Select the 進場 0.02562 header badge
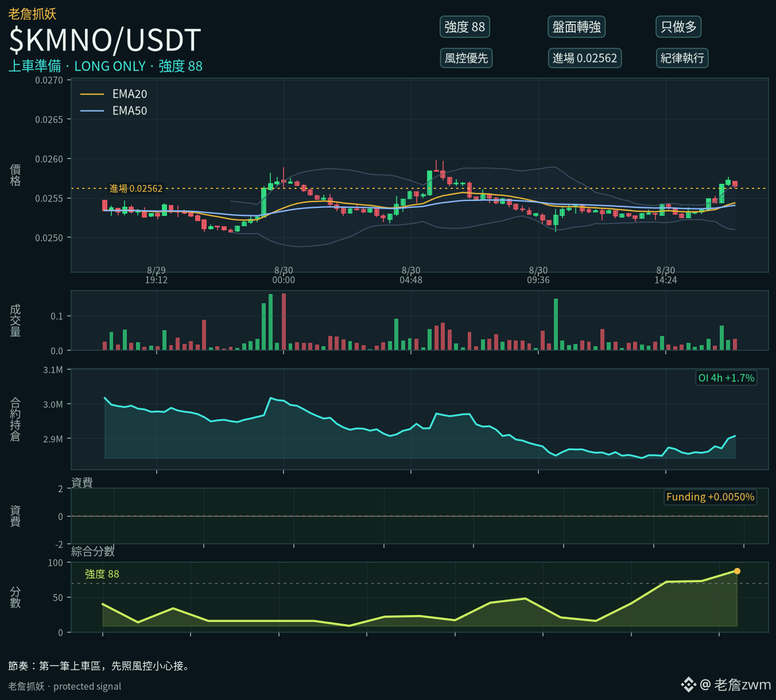Viewport: 776px width, 700px height. pyautogui.click(x=584, y=58)
